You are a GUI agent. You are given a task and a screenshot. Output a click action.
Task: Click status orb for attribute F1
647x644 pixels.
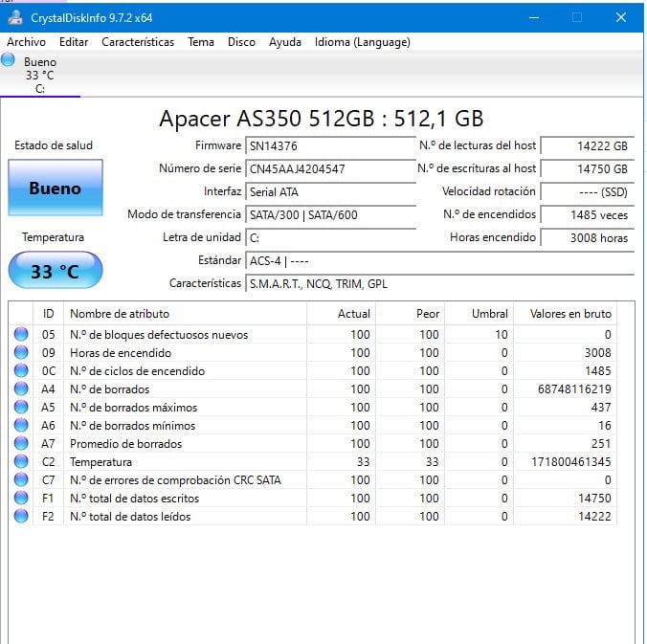click(21, 498)
